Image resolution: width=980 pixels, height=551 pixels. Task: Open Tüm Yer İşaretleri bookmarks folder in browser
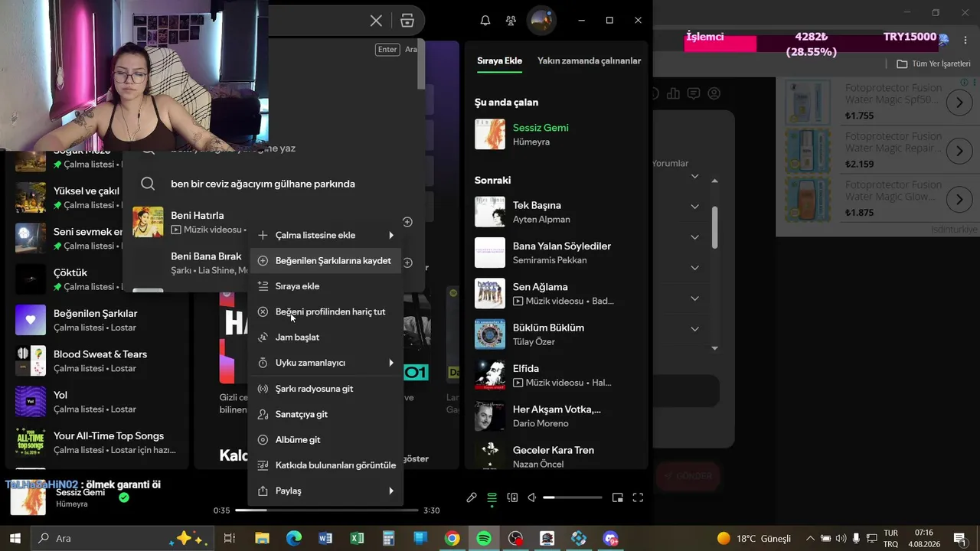click(x=933, y=64)
